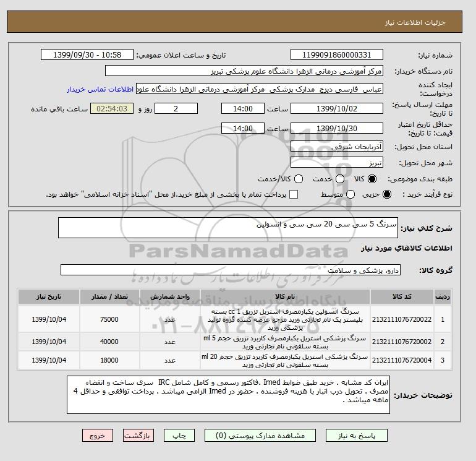The image size is (476, 461).
Task: Click quantity 40000 cell
Action: tap(109, 342)
